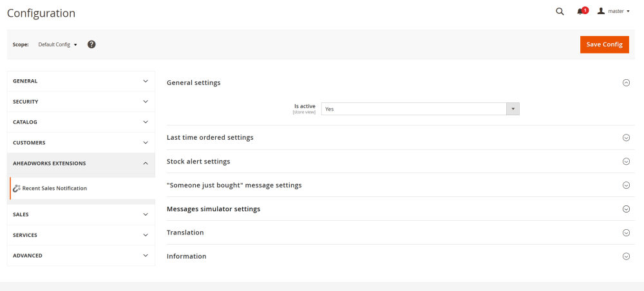
Task: Open the notifications bell icon
Action: [x=581, y=11]
